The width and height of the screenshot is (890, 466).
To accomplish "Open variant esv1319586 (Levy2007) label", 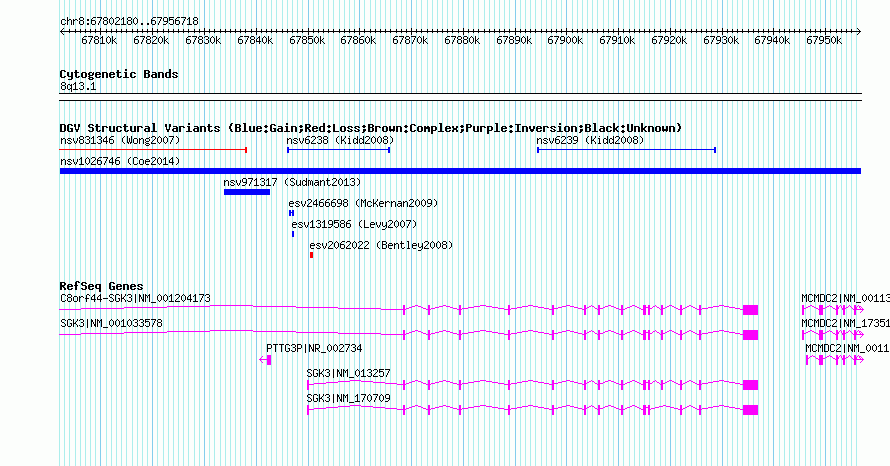I will (x=354, y=224).
